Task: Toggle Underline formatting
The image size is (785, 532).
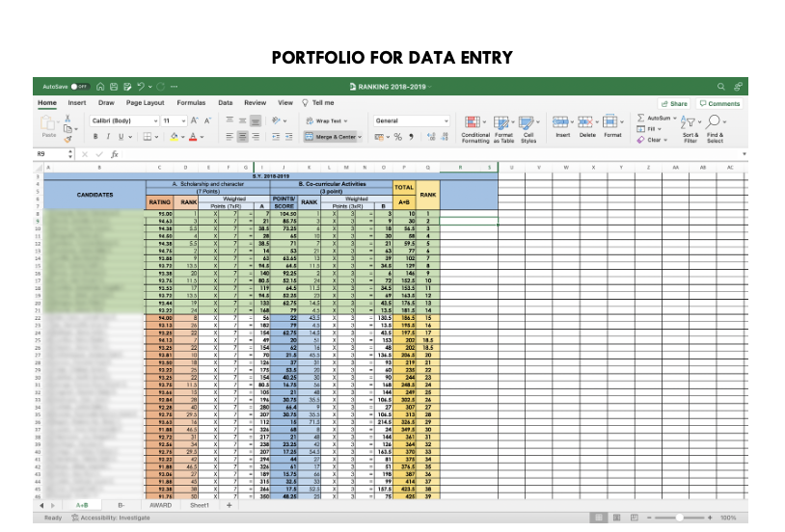Action: [121, 137]
